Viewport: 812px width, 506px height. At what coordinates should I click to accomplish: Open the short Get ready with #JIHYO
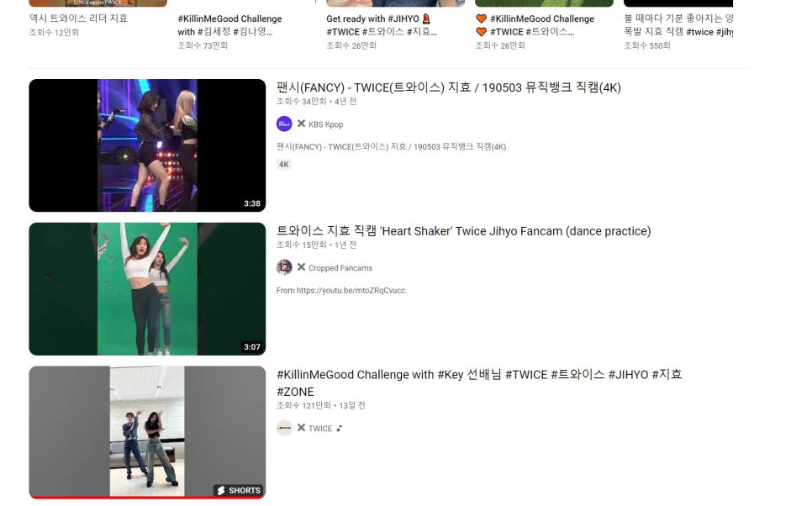click(x=381, y=25)
